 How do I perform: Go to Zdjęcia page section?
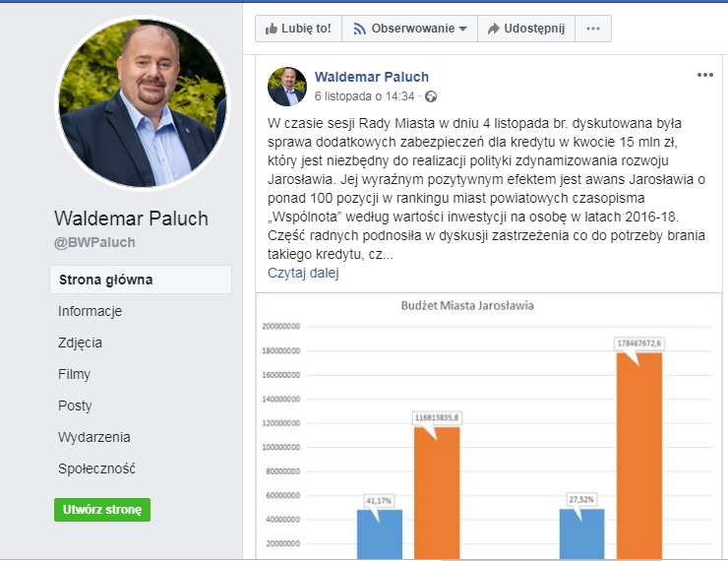80,343
